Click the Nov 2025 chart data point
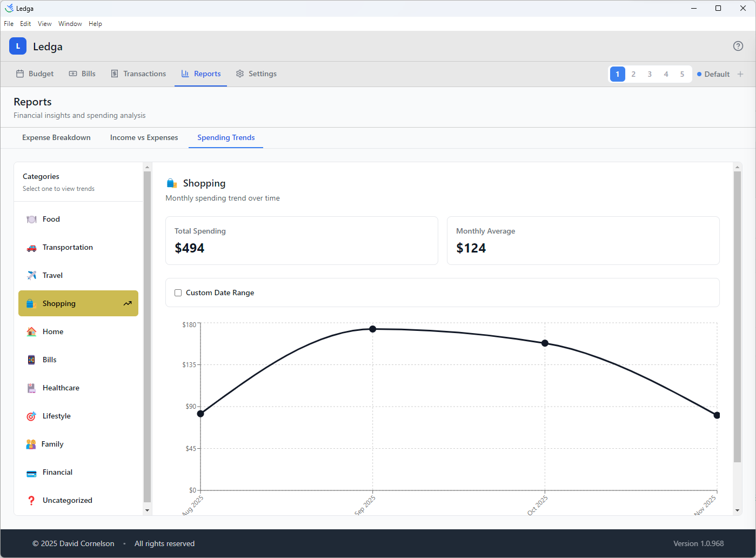The width and height of the screenshot is (756, 558). coord(717,415)
